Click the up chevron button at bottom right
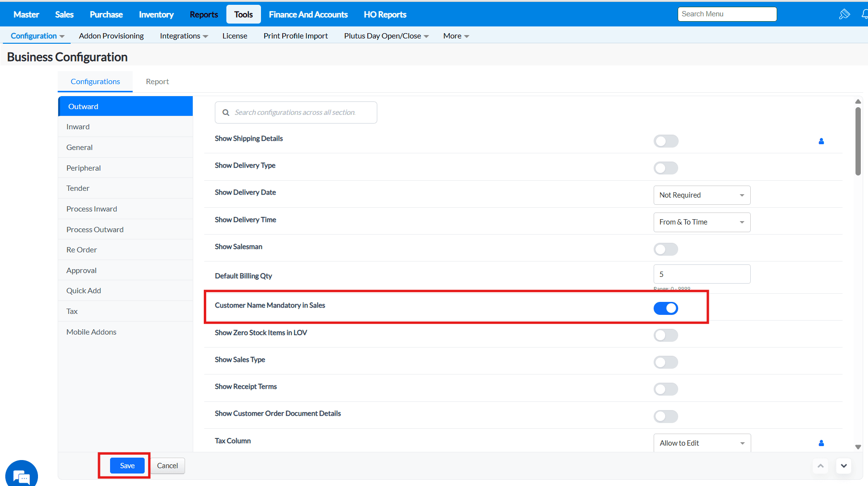Viewport: 868px width, 486px height. pyautogui.click(x=820, y=465)
